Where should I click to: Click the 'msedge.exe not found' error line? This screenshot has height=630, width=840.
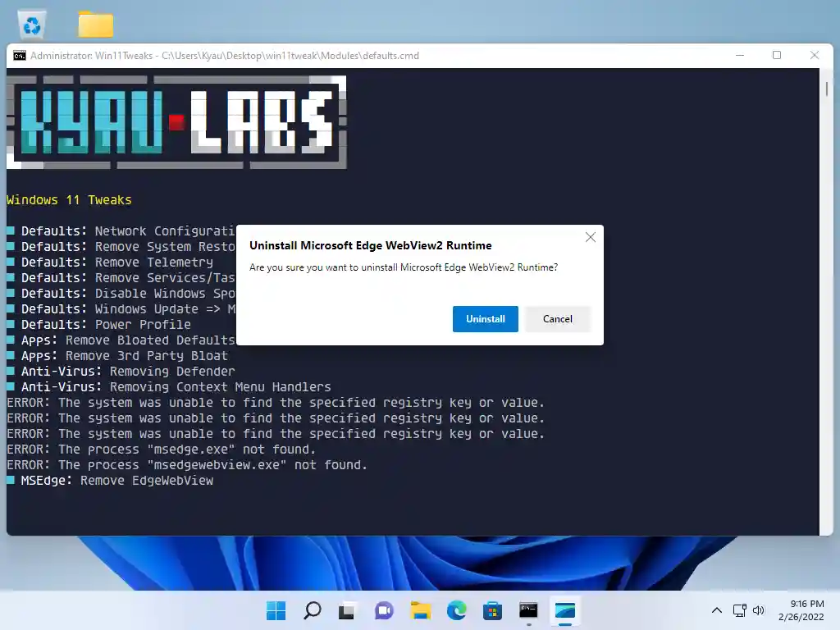[x=162, y=449]
